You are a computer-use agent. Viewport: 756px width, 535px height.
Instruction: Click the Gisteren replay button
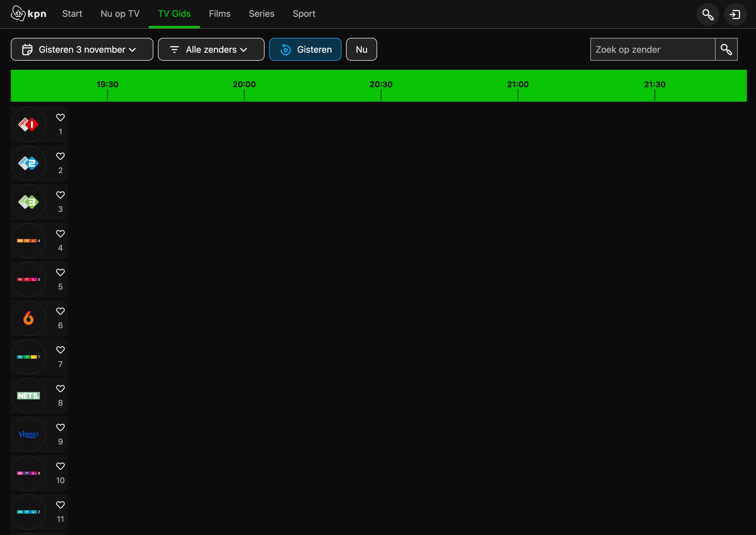305,49
